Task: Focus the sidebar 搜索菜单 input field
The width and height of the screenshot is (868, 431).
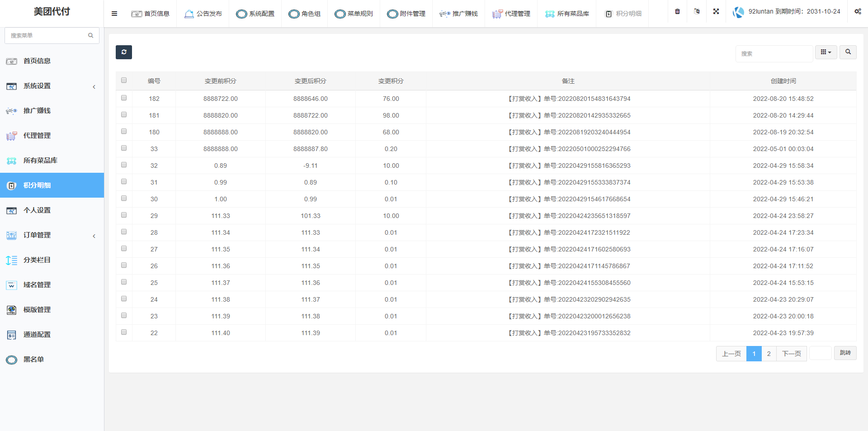Action: coord(52,35)
